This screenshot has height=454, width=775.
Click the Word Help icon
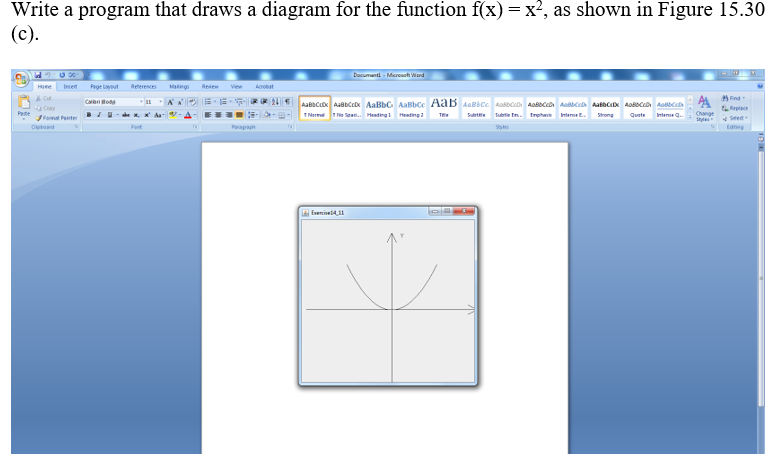pyautogui.click(x=760, y=86)
